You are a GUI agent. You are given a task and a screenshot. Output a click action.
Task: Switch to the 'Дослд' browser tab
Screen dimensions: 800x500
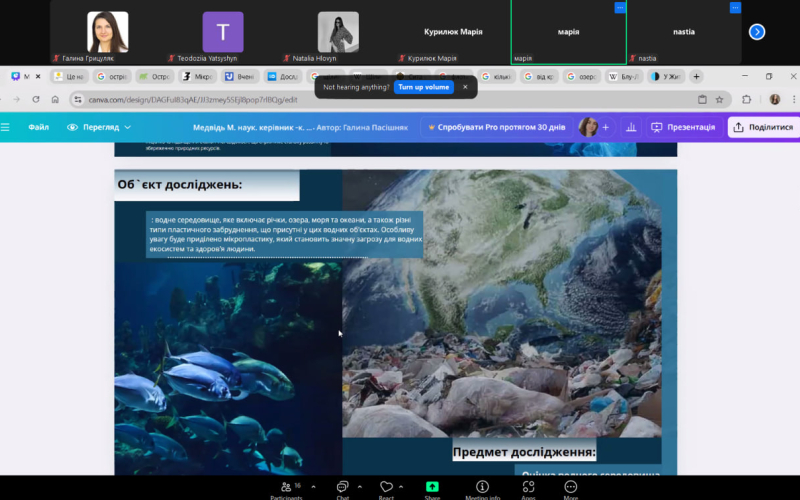283,77
